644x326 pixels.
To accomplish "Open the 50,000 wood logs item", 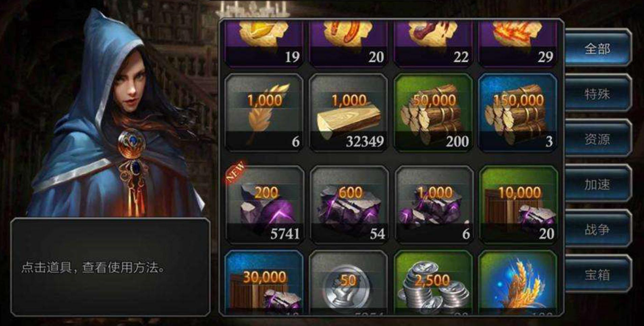I will click(433, 113).
